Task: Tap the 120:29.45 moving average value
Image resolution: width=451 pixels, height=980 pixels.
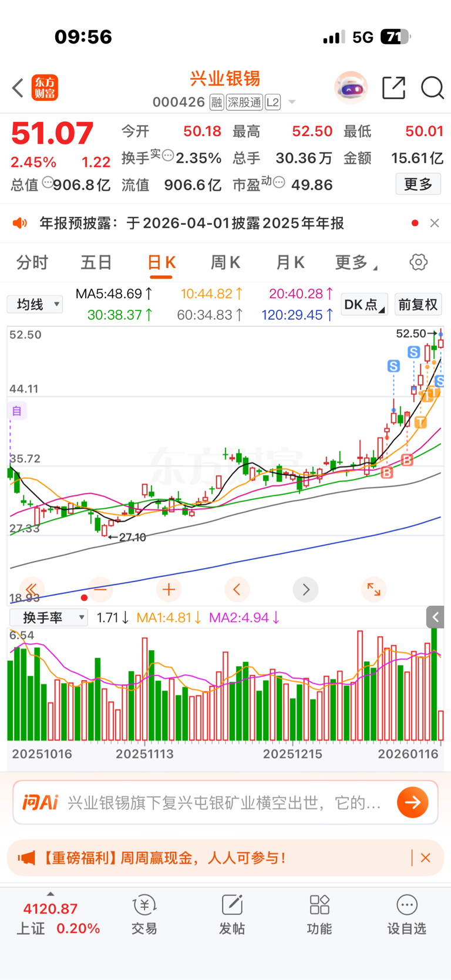Action: 298,315
